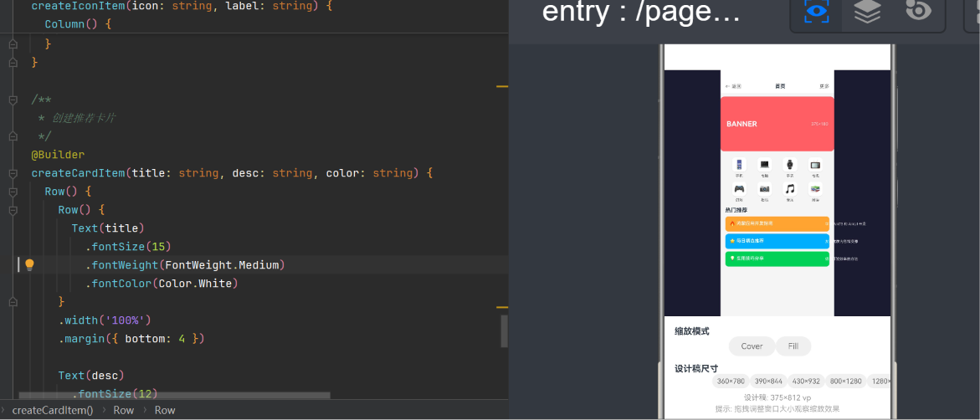This screenshot has width=980, height=420.
Task: Click the editor horizontal scrollbar thumb
Action: point(174,396)
